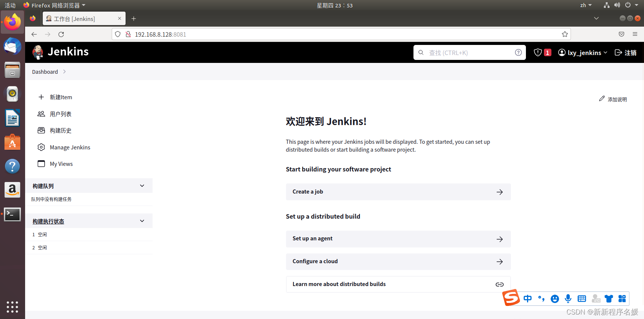
Task: Create a new item via 新建Item
Action: pos(55,97)
